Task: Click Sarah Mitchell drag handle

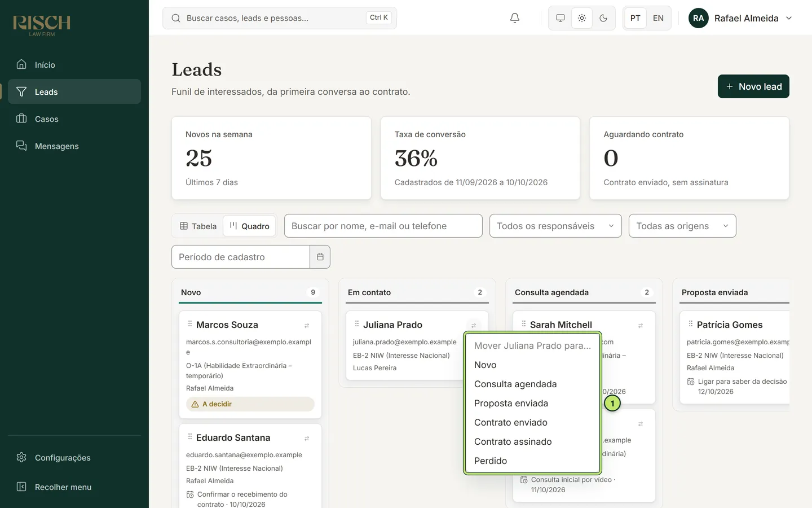Action: pos(523,324)
